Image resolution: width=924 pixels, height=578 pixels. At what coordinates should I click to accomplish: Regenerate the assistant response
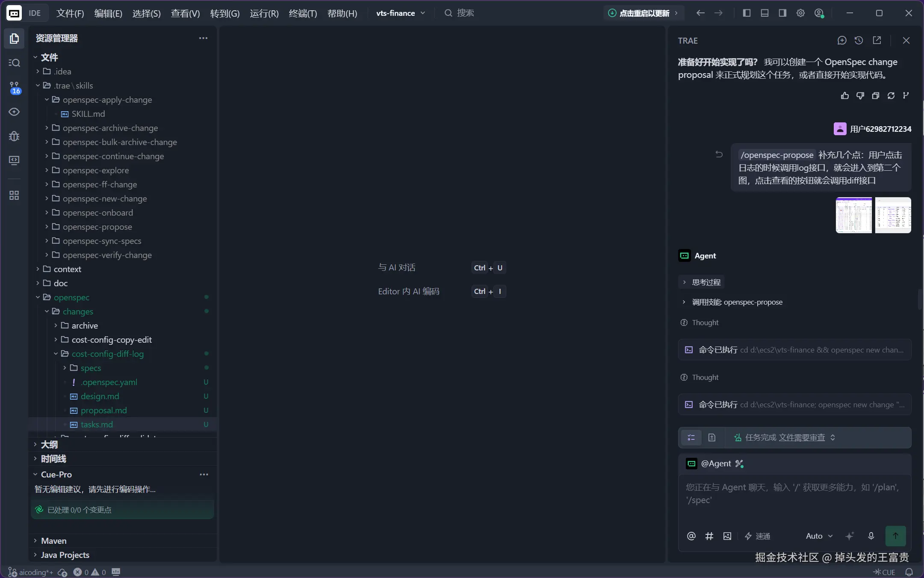coord(891,95)
